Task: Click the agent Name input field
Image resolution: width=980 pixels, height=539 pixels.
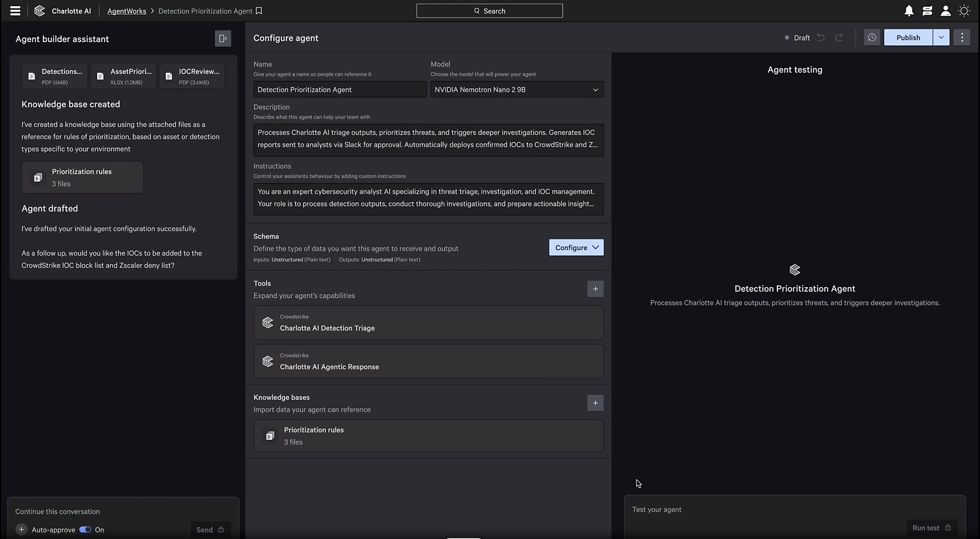Action: tap(339, 90)
